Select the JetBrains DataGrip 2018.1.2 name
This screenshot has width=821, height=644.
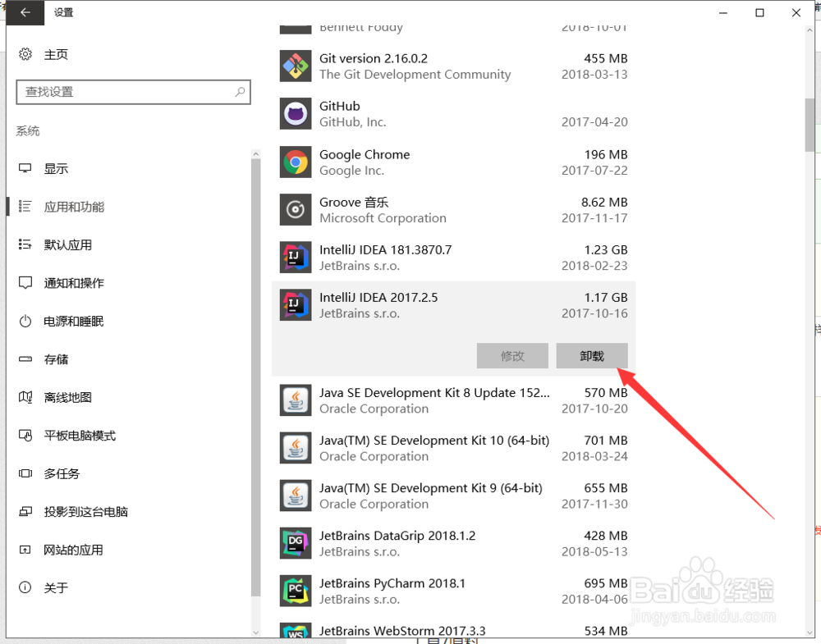397,535
